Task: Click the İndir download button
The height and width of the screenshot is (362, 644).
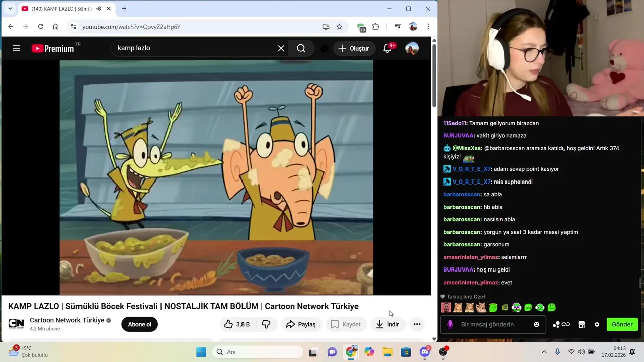Action: [x=387, y=324]
